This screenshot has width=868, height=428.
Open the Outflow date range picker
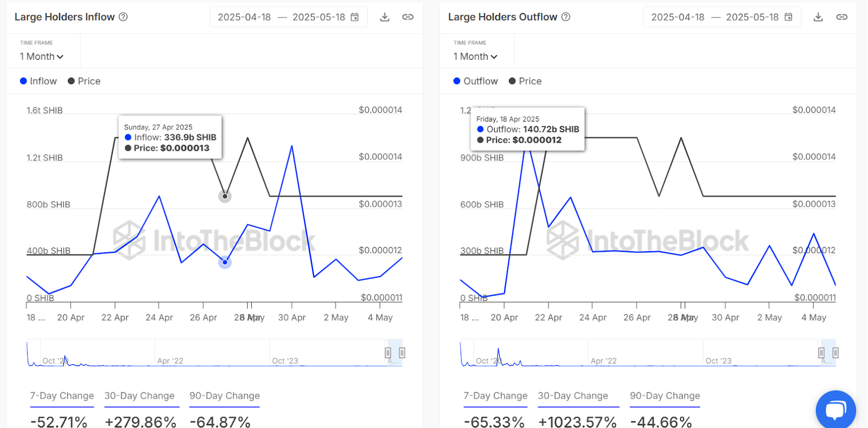722,17
